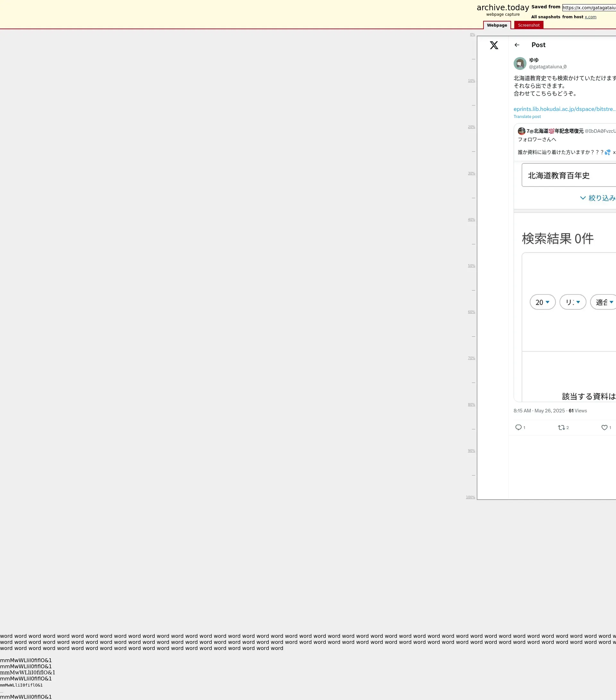Switch to the Webpage tab

(x=497, y=25)
